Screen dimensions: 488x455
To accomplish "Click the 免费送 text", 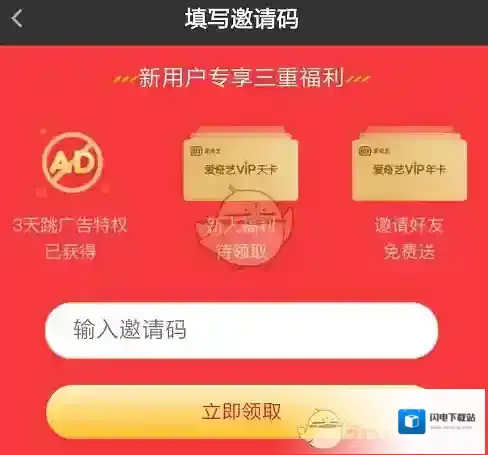I will click(x=410, y=251).
